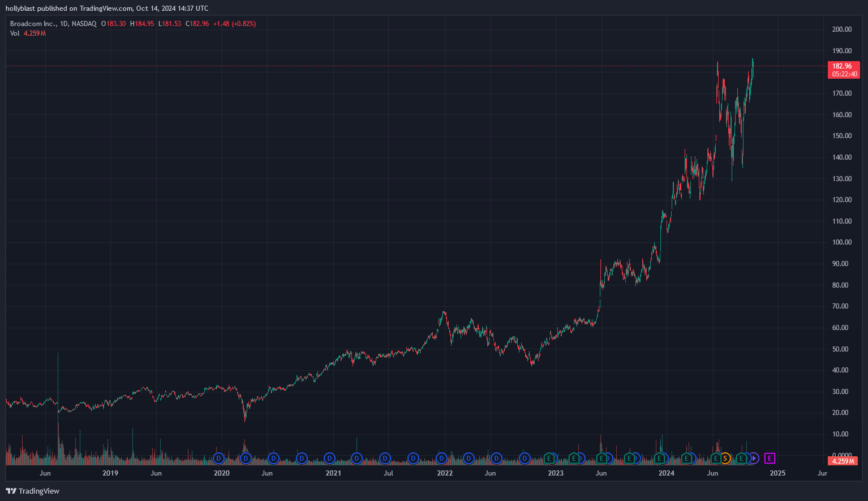Click the 150.00 price axis label
This screenshot has width=868, height=501.
(842, 136)
